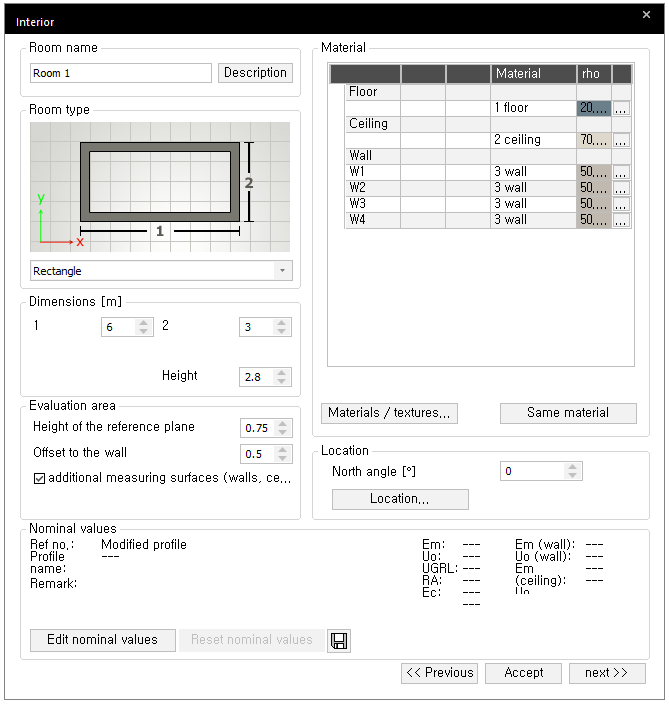The width and height of the screenshot is (669, 704).
Task: Increase dimension 2 value with up arrow
Action: (282, 323)
